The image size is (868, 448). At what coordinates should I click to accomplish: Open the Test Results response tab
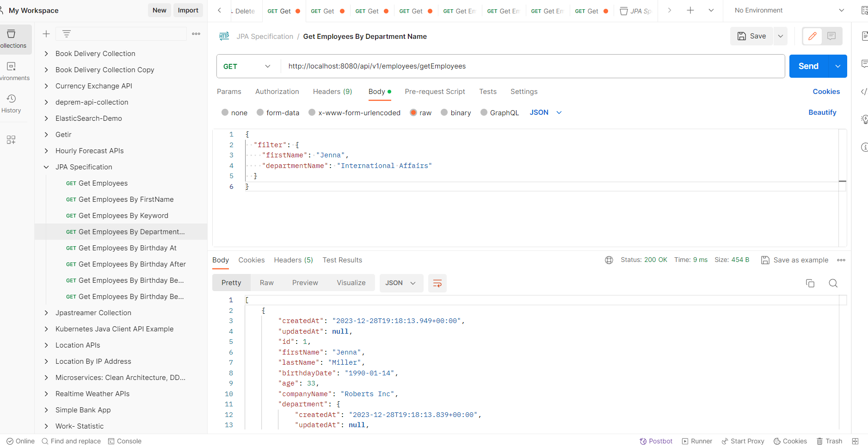[342, 260]
